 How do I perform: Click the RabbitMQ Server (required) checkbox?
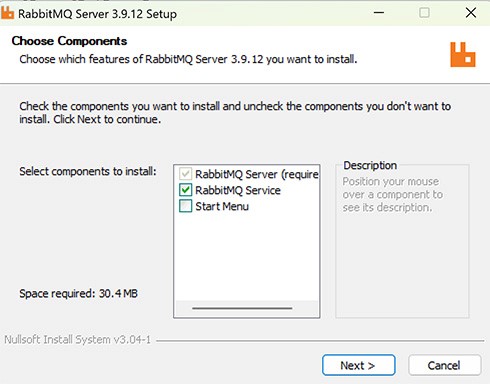pyautogui.click(x=185, y=174)
